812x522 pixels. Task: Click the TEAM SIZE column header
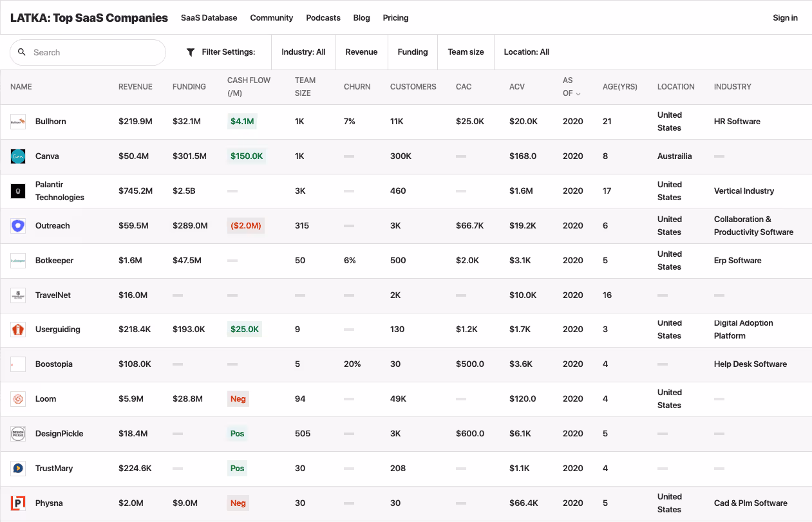[305, 87]
